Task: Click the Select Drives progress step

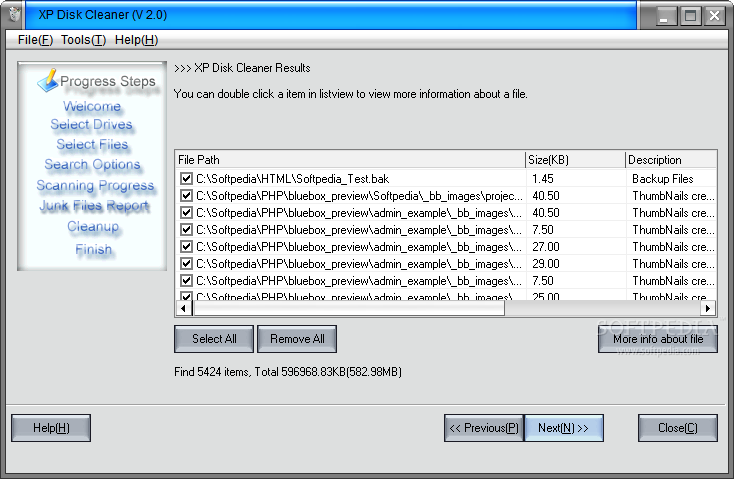Action: [x=91, y=125]
